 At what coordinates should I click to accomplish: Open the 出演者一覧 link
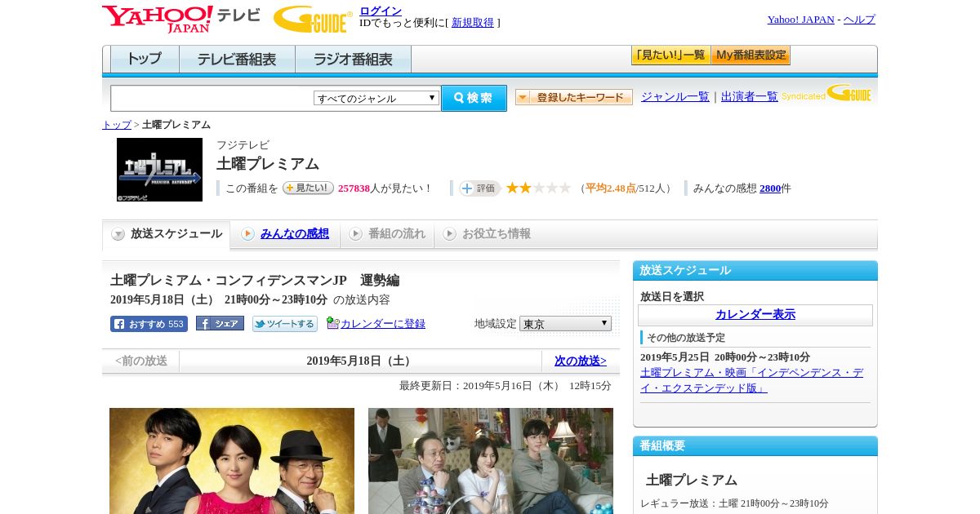[x=749, y=96]
